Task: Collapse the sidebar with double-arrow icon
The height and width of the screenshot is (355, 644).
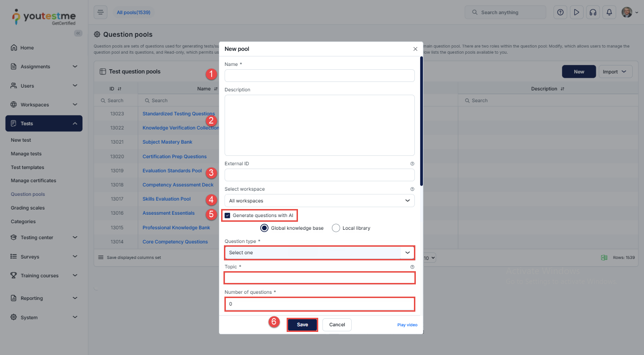Action: pyautogui.click(x=78, y=33)
